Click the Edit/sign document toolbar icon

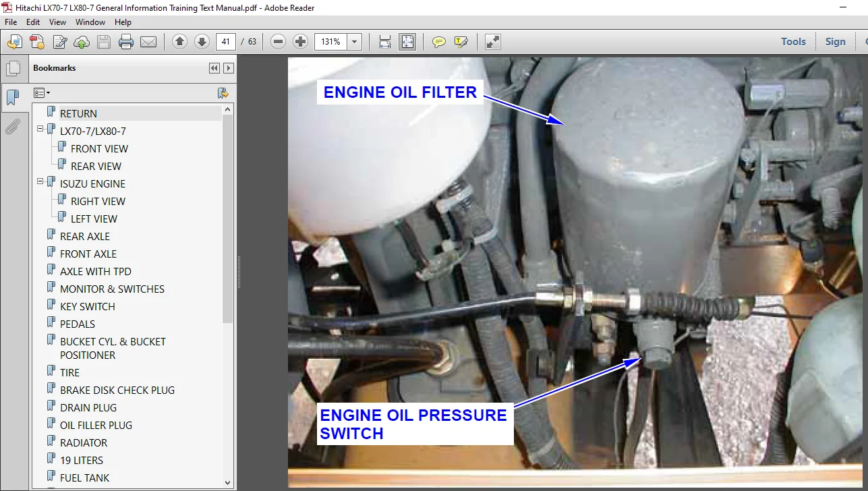pyautogui.click(x=59, y=42)
